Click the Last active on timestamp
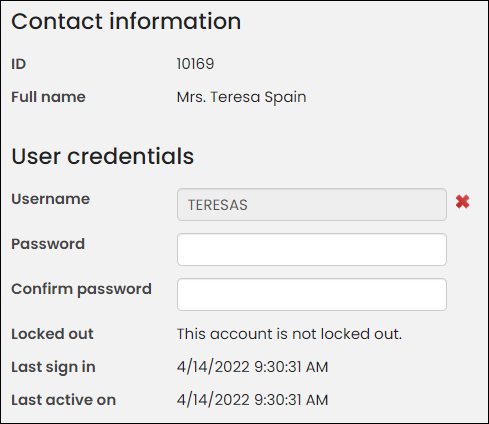 point(252,400)
